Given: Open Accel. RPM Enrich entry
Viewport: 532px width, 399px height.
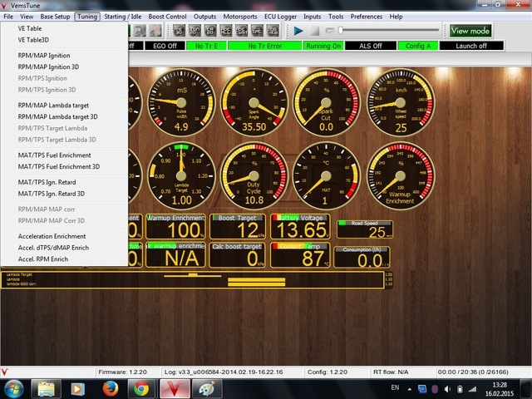Looking at the screenshot, I should click(x=65, y=259).
